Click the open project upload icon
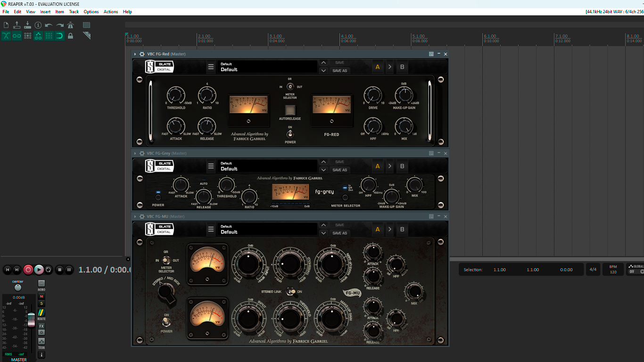The width and height of the screenshot is (644, 362). pos(17,25)
